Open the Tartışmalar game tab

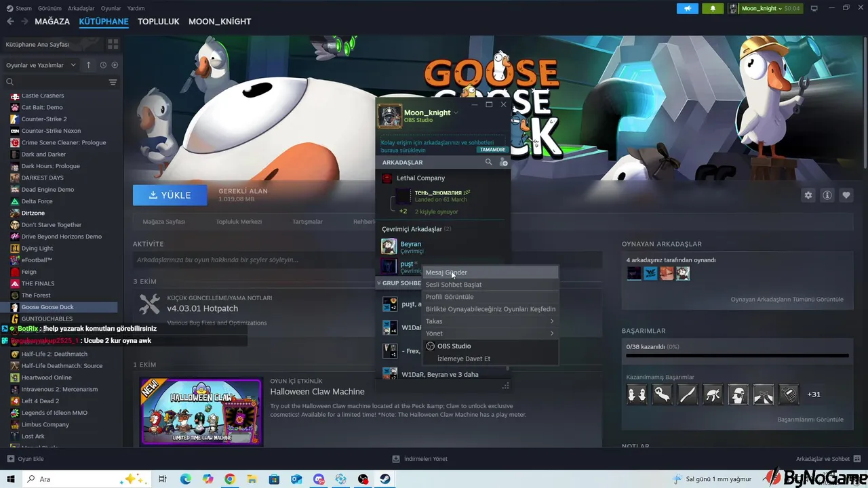coord(307,222)
